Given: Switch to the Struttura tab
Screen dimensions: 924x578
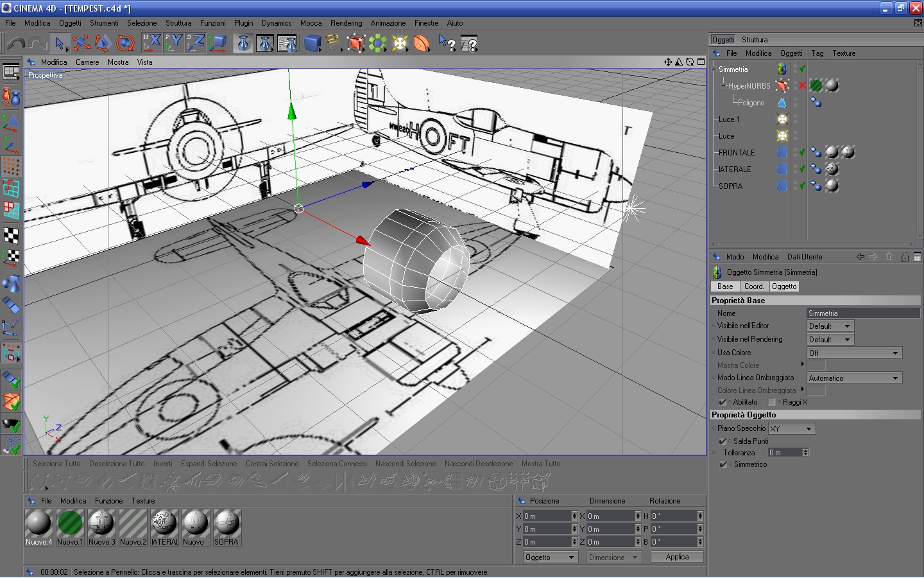Looking at the screenshot, I should coord(755,40).
